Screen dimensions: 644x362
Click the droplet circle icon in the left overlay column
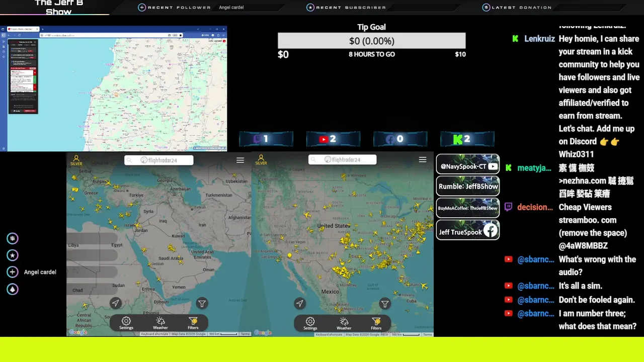[13, 289]
